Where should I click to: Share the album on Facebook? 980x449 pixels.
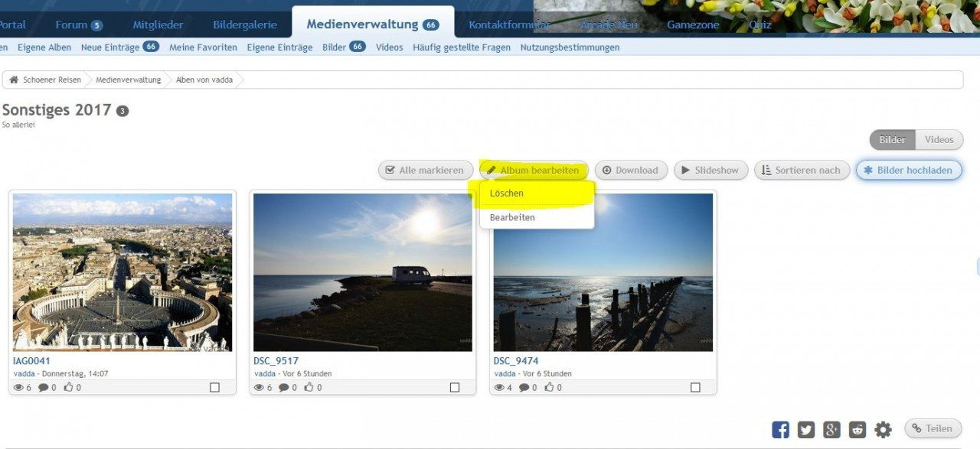[x=780, y=429]
